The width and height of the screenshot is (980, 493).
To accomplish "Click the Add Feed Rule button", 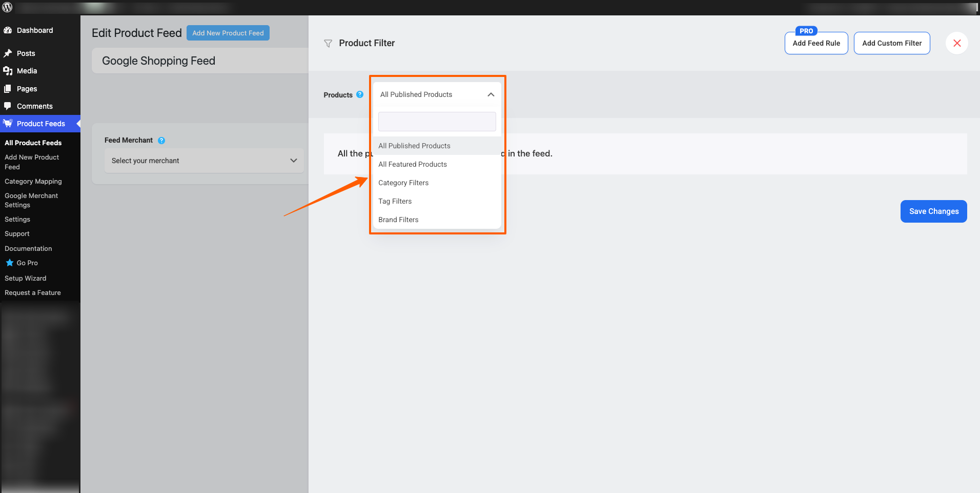I will pos(816,43).
